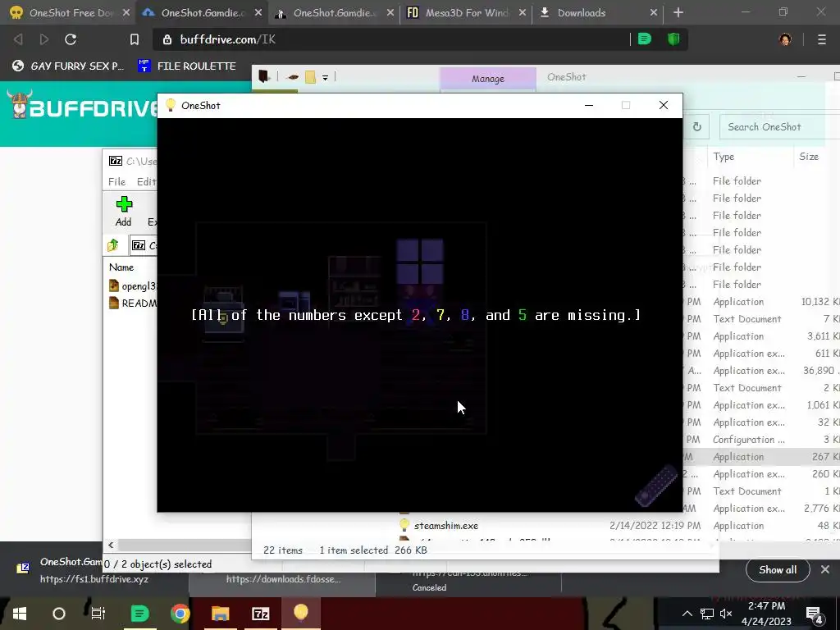Refresh the OneShot folder in Explorer
840x630 pixels.
tap(697, 127)
